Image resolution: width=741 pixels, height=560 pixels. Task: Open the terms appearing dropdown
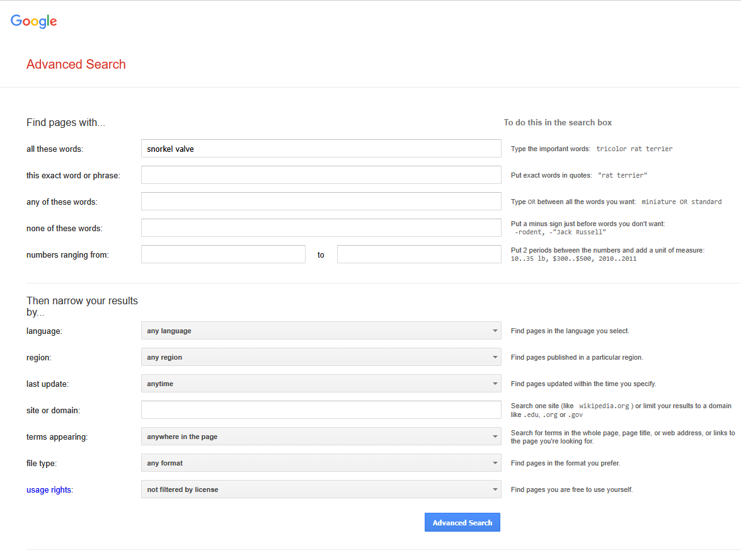click(321, 437)
